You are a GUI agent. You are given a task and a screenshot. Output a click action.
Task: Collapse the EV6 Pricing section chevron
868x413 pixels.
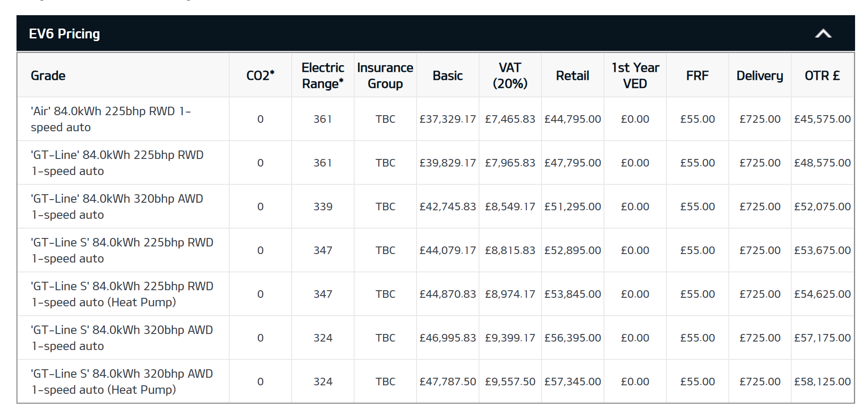pyautogui.click(x=823, y=34)
